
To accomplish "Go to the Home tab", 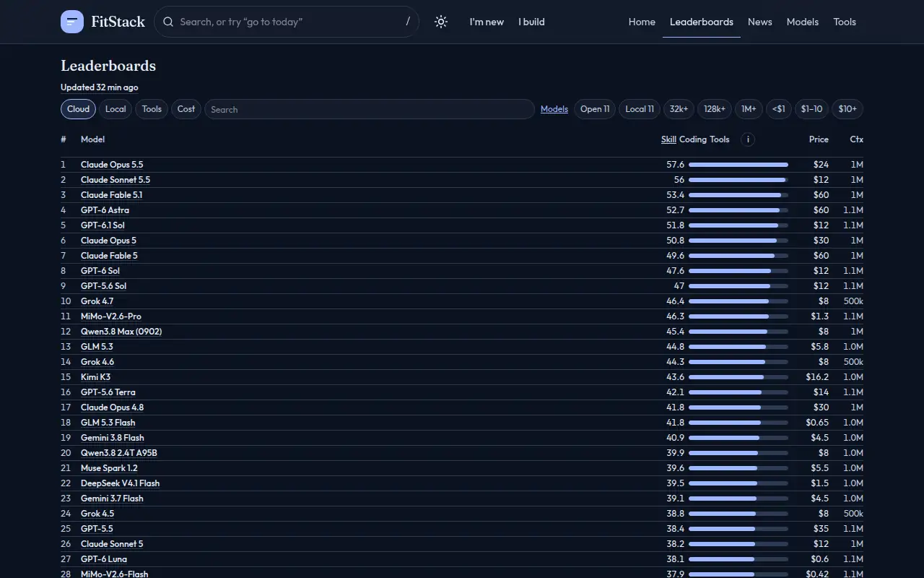I will [642, 22].
